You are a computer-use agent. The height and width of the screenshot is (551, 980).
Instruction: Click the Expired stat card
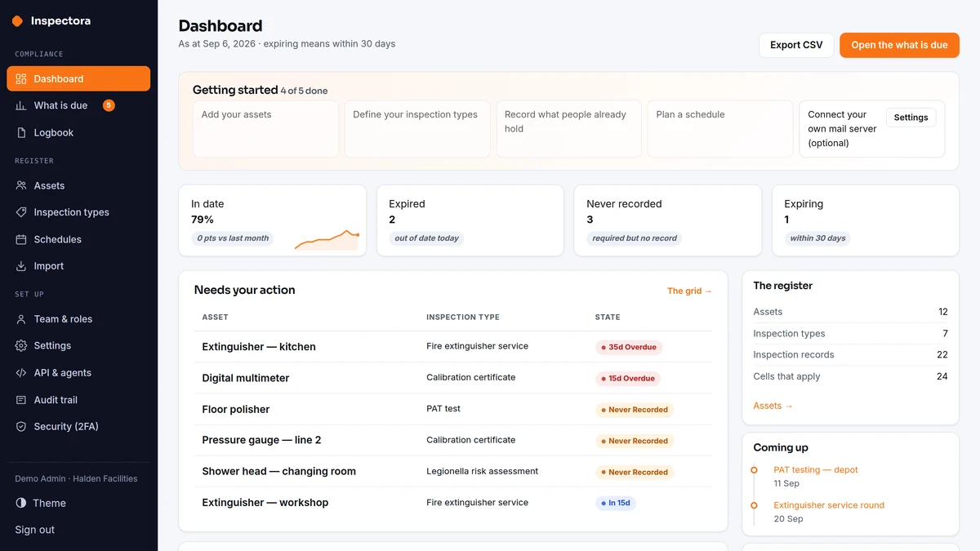click(x=470, y=220)
